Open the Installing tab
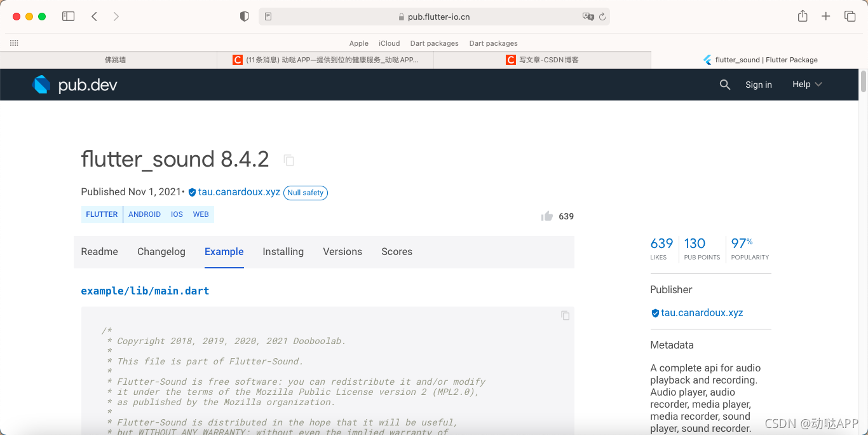The image size is (868, 435). (283, 252)
